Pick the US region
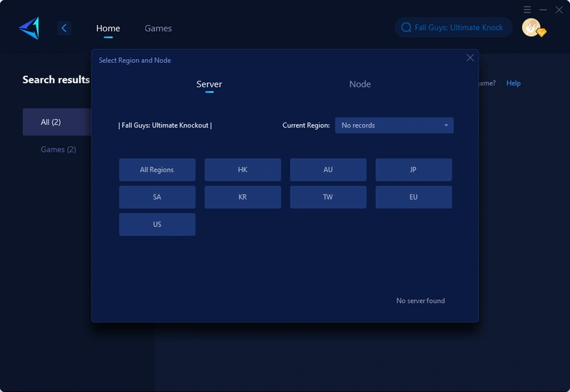 [x=157, y=224]
